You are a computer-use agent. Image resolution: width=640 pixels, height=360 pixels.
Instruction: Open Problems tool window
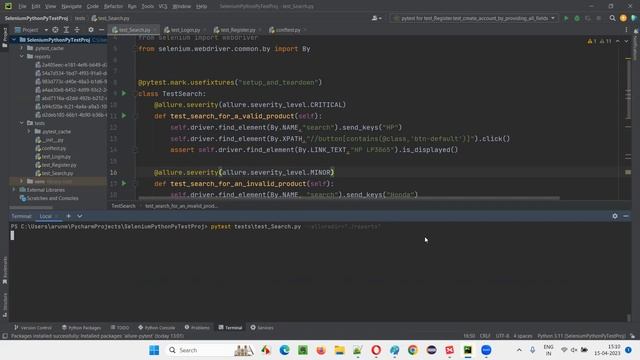[x=197, y=327]
